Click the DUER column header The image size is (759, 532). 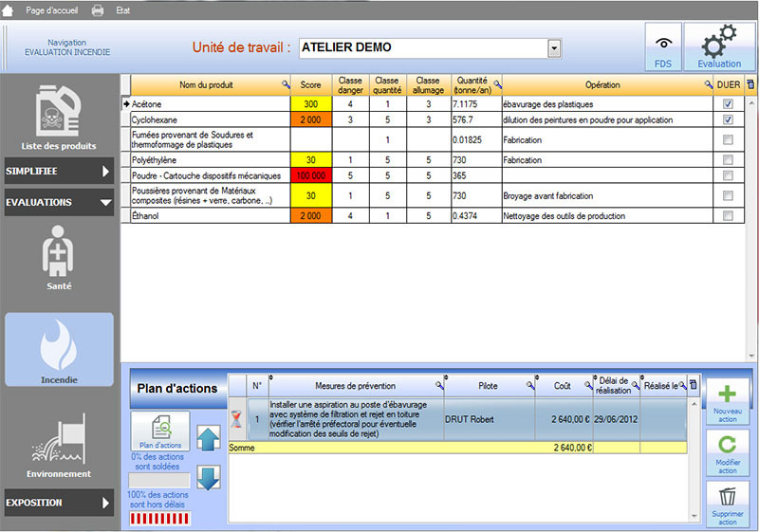point(729,84)
